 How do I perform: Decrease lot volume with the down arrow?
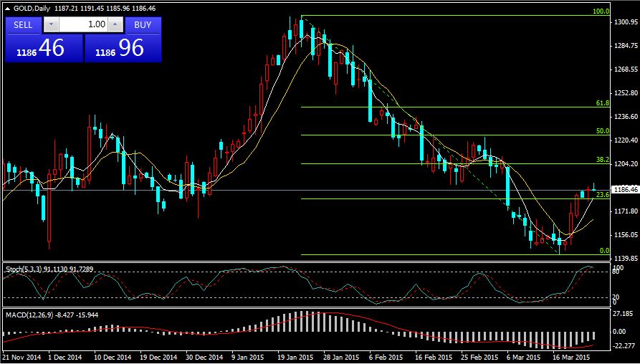(50, 25)
